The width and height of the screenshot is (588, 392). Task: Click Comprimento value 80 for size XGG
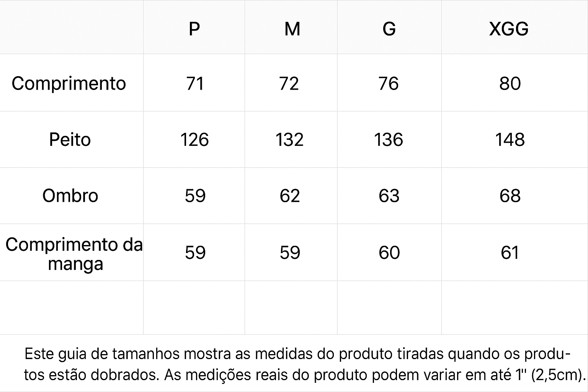pos(510,83)
